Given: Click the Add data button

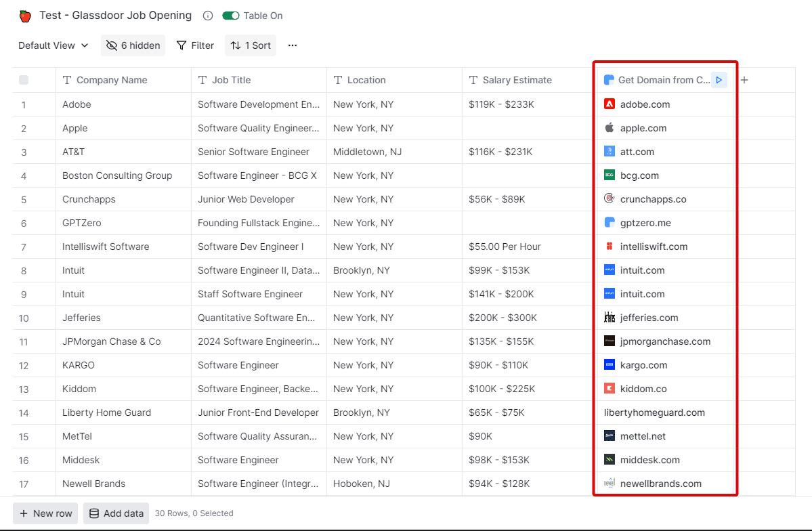Looking at the screenshot, I should point(116,513).
